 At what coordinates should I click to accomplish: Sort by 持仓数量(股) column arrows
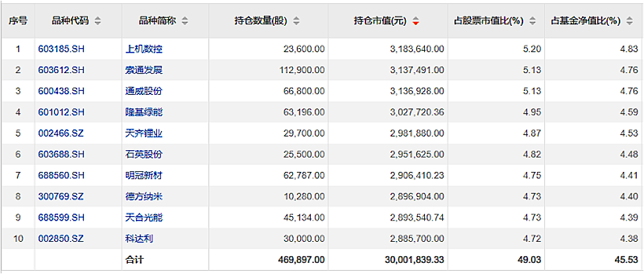[296, 21]
